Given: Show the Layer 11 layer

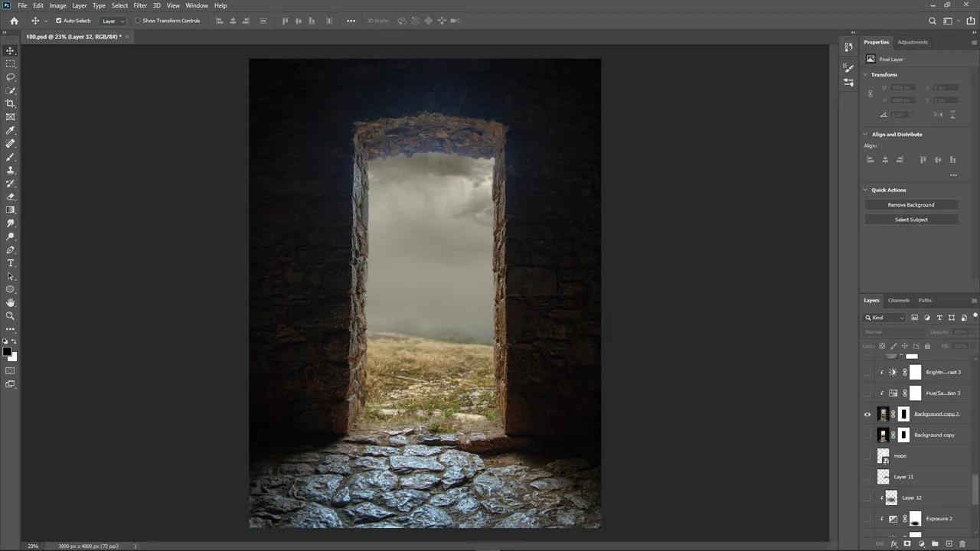Looking at the screenshot, I should tap(867, 477).
